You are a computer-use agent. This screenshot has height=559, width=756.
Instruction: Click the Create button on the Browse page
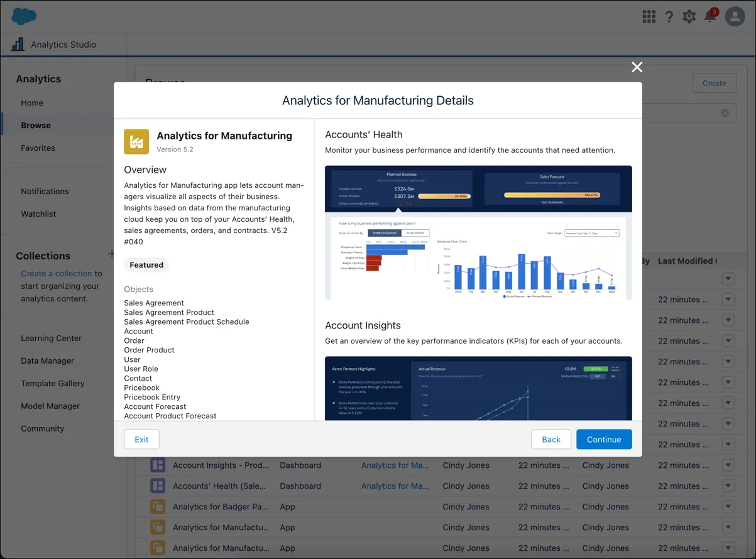coord(715,83)
